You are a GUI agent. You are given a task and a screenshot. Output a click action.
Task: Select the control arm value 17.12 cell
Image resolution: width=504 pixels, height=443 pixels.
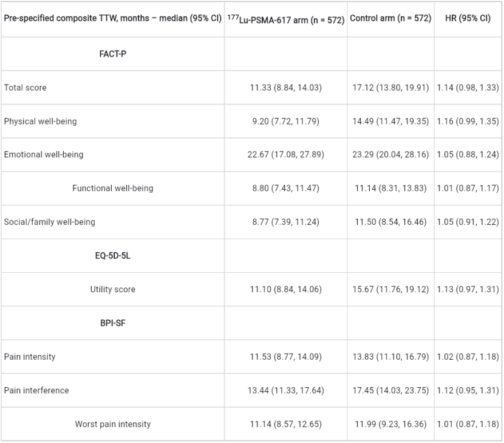pos(390,88)
